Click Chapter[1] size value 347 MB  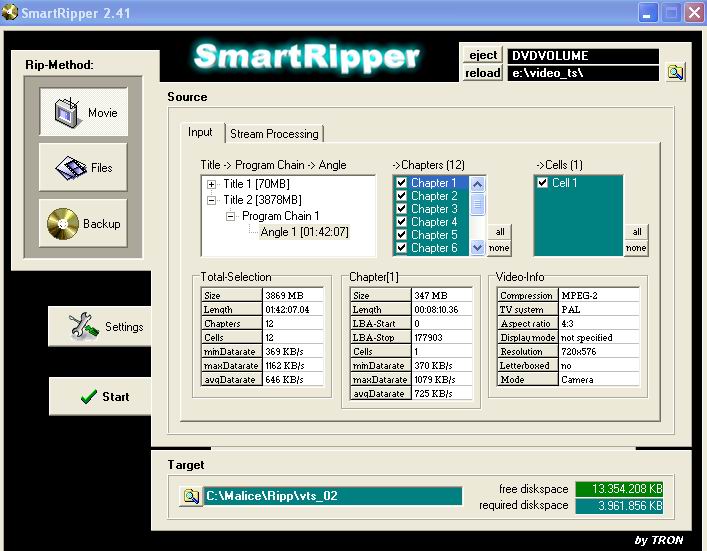pos(442,295)
